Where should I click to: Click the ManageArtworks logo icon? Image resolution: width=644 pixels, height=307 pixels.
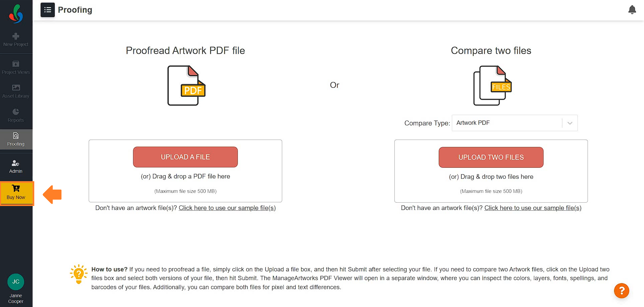pos(16,14)
